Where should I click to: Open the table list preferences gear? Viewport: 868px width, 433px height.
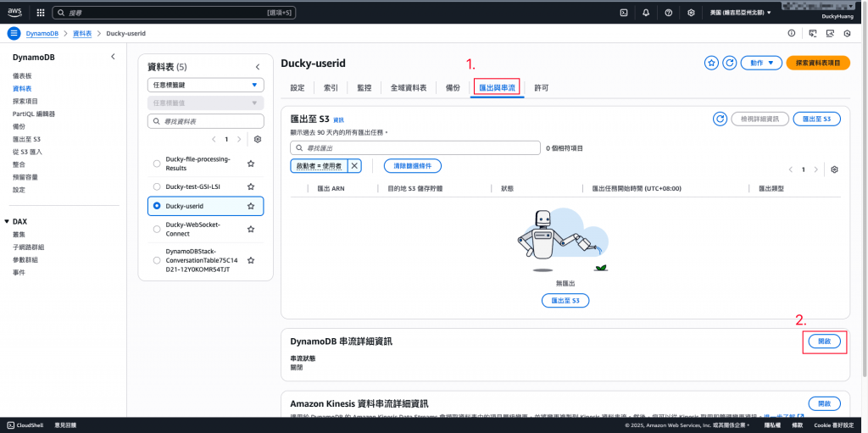(x=258, y=140)
